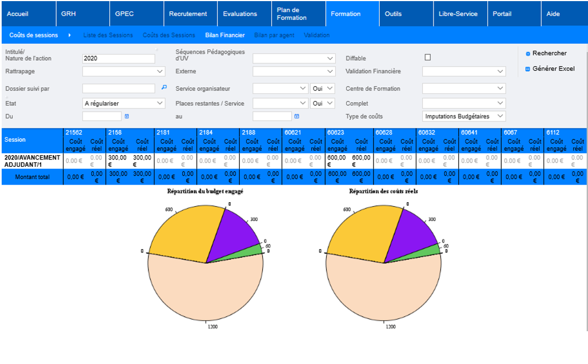The image size is (588, 364).
Task: Click the magnifier icon beside Dossier suivi par
Action: click(164, 87)
